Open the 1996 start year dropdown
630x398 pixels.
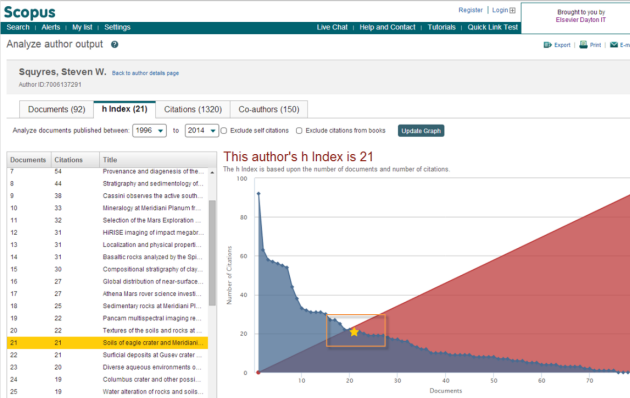(x=149, y=131)
